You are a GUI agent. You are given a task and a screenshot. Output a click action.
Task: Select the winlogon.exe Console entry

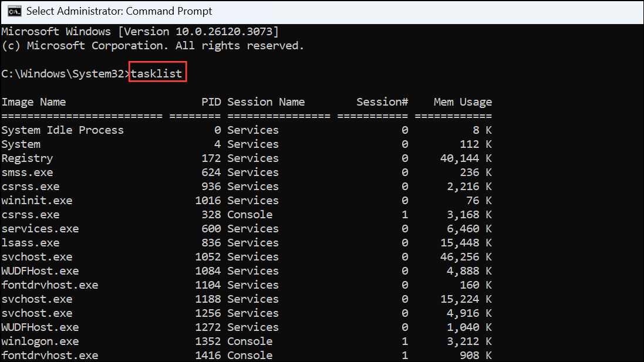coord(40,341)
